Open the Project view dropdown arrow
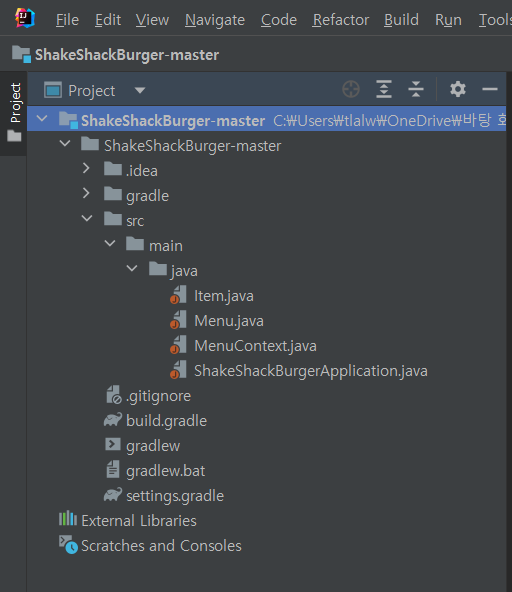 (x=140, y=91)
